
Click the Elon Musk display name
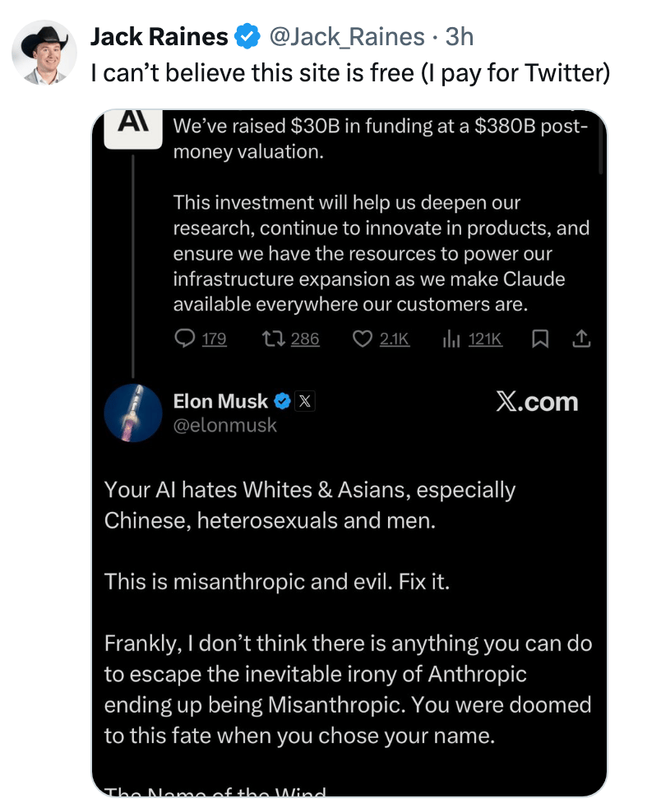click(x=220, y=401)
